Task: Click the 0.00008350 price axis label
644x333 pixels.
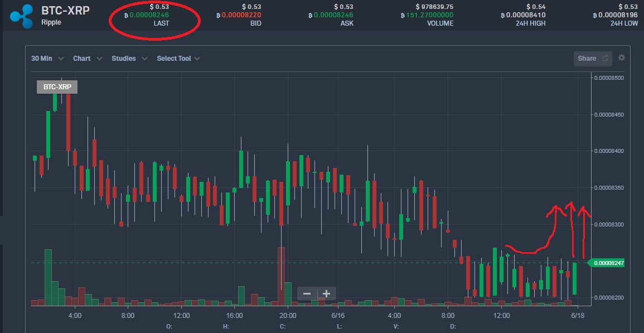Action: point(609,188)
